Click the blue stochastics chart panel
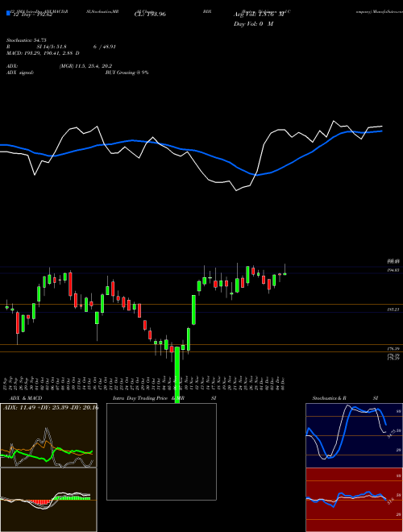 pos(354,435)
